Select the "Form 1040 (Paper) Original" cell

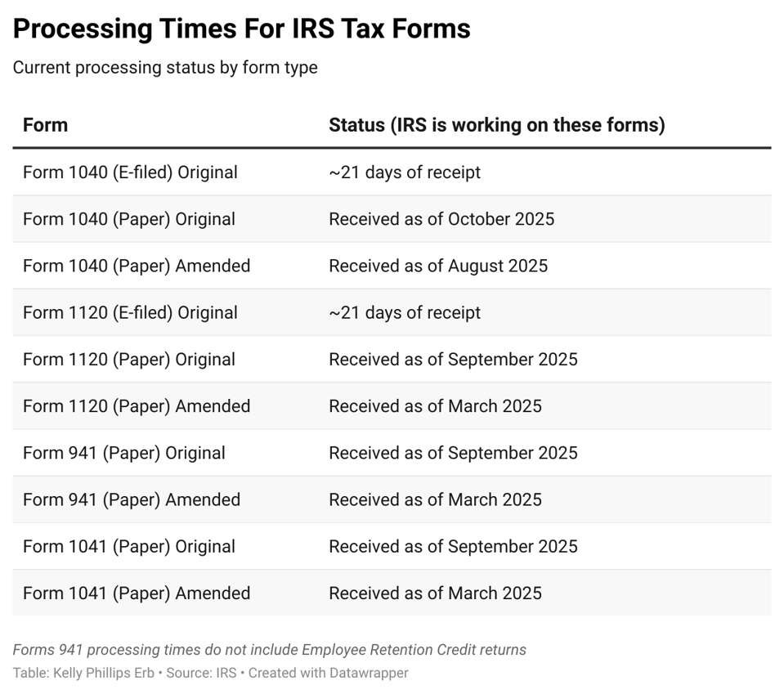point(129,219)
